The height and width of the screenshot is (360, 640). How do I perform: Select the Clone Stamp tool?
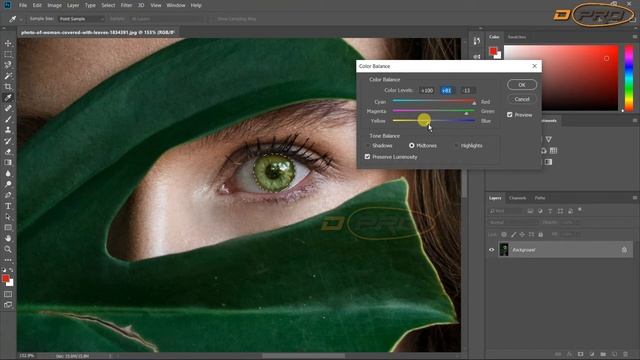(x=8, y=130)
